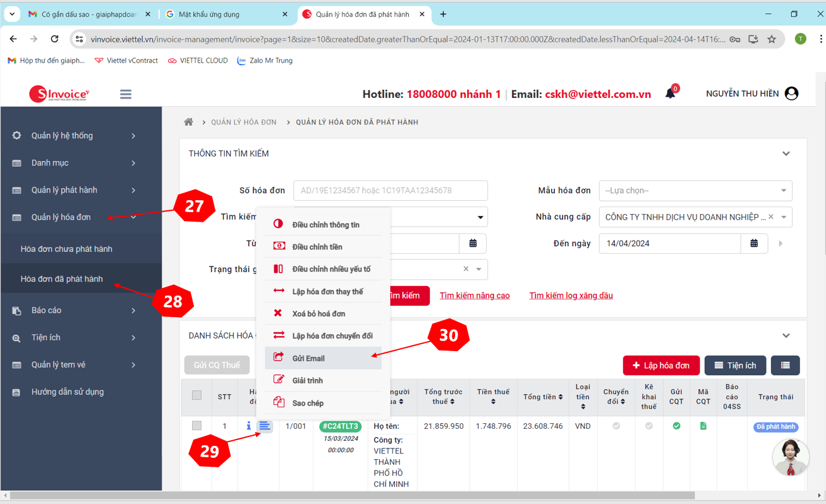Click the Số hóa đơn input field

391,190
